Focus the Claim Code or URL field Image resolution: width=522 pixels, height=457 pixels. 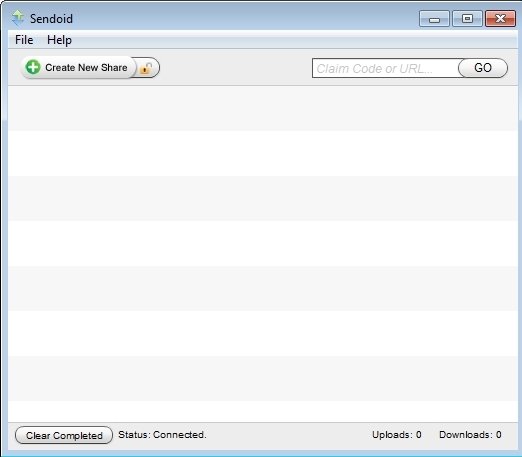point(386,68)
